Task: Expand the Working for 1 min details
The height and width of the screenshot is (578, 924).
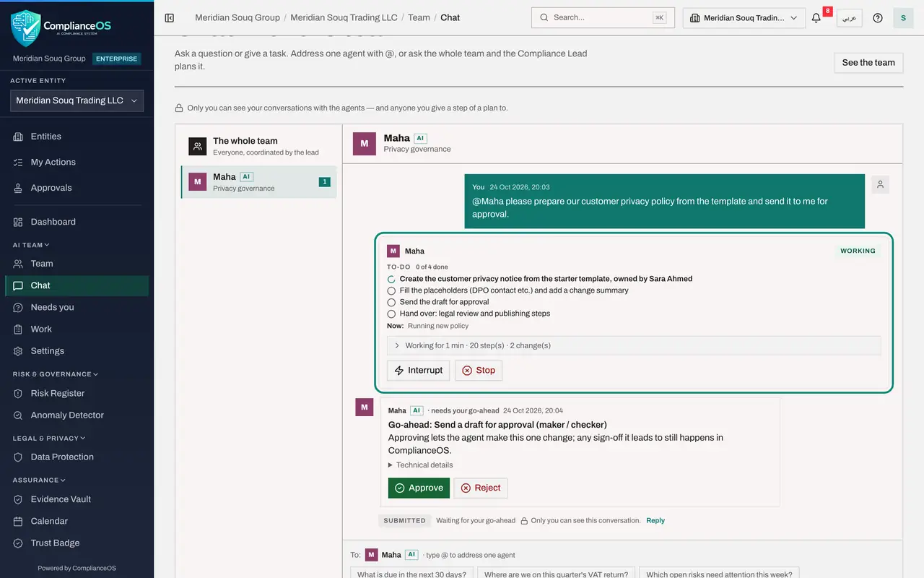Action: click(x=634, y=345)
